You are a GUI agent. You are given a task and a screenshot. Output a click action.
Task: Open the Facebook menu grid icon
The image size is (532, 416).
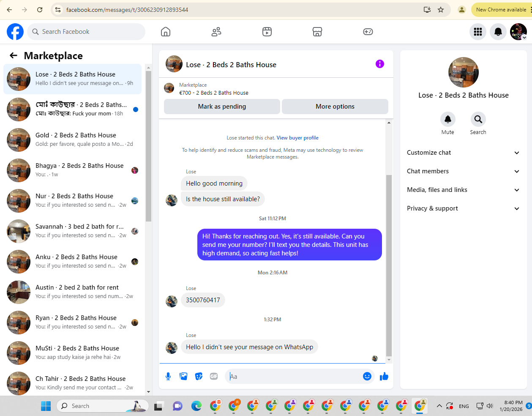[478, 32]
